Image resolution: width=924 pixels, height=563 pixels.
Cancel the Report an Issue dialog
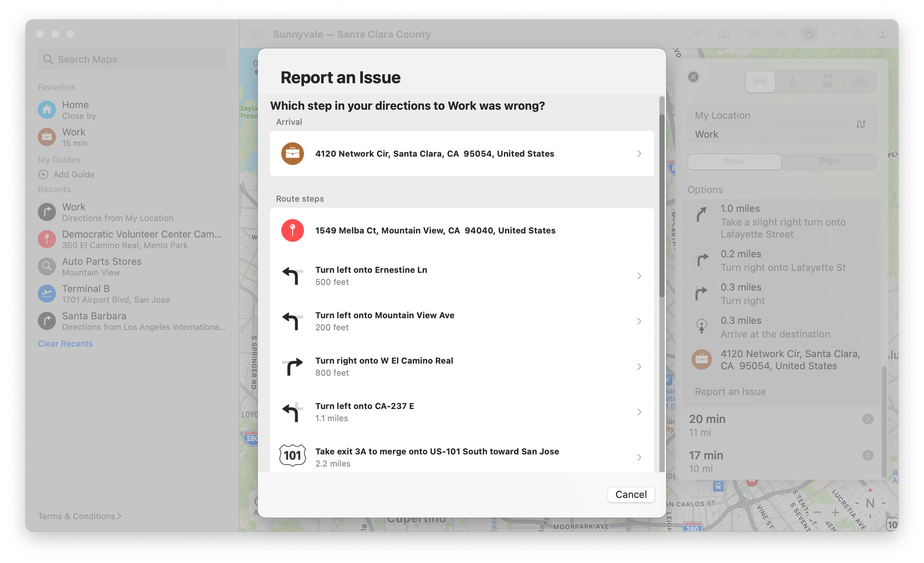point(631,495)
